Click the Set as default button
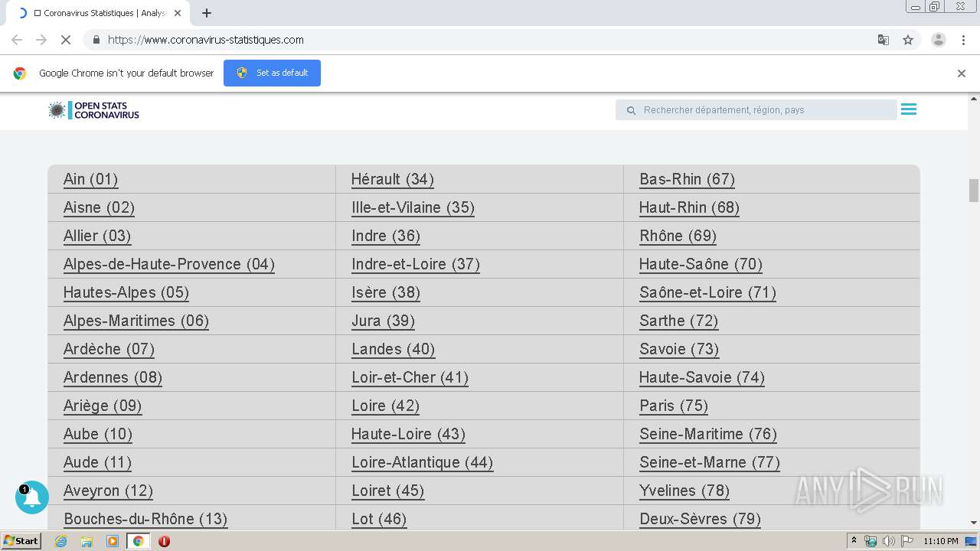980x551 pixels. (x=272, y=73)
